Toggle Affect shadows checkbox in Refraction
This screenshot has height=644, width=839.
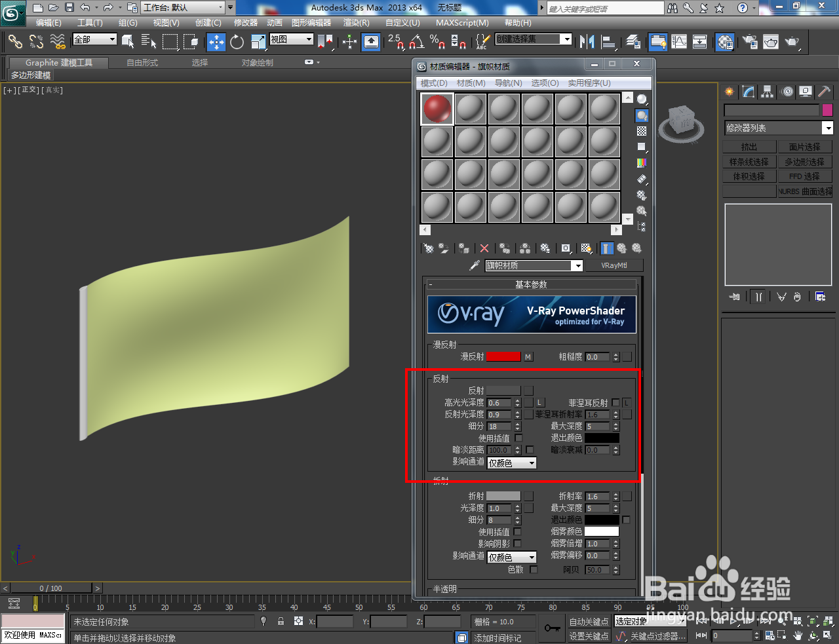518,544
